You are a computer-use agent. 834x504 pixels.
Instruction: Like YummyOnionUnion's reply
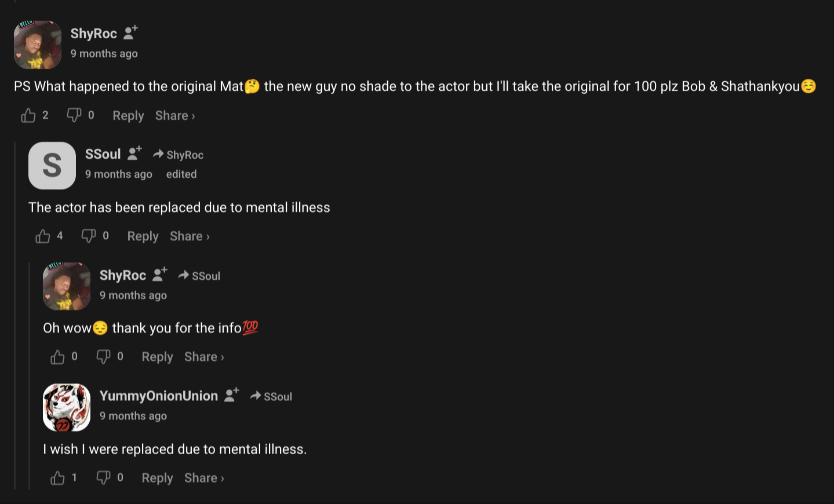coord(57,478)
